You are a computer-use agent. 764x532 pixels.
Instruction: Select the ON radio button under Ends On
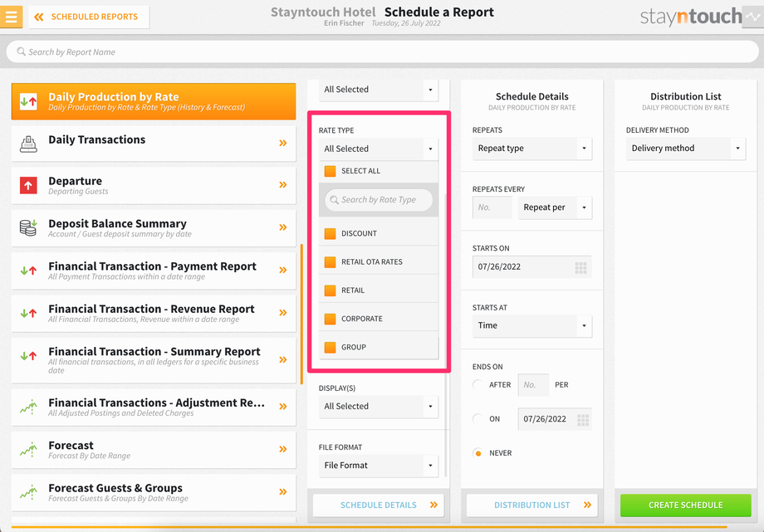pos(478,418)
